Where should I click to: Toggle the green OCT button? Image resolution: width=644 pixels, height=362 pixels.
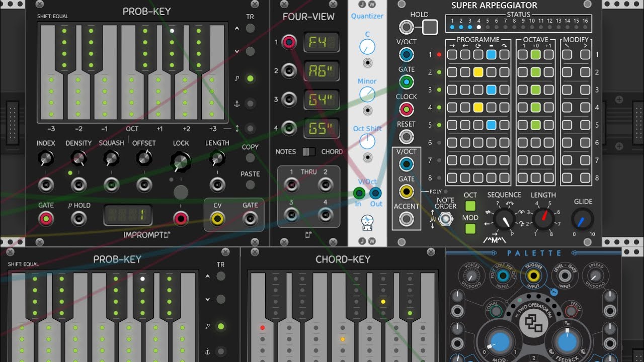[470, 206]
